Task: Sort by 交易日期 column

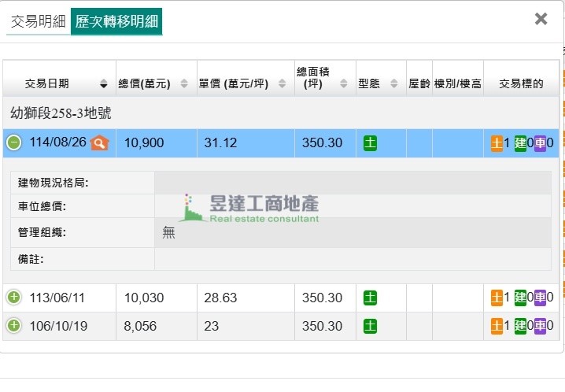Action: (x=58, y=83)
